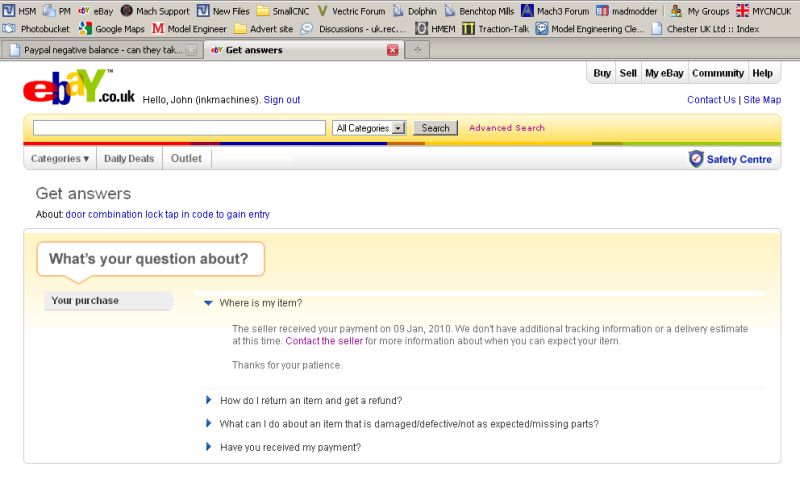Image resolution: width=800 pixels, height=504 pixels.
Task: Open the eBay bookmark in bookmarks bar
Action: [95, 11]
